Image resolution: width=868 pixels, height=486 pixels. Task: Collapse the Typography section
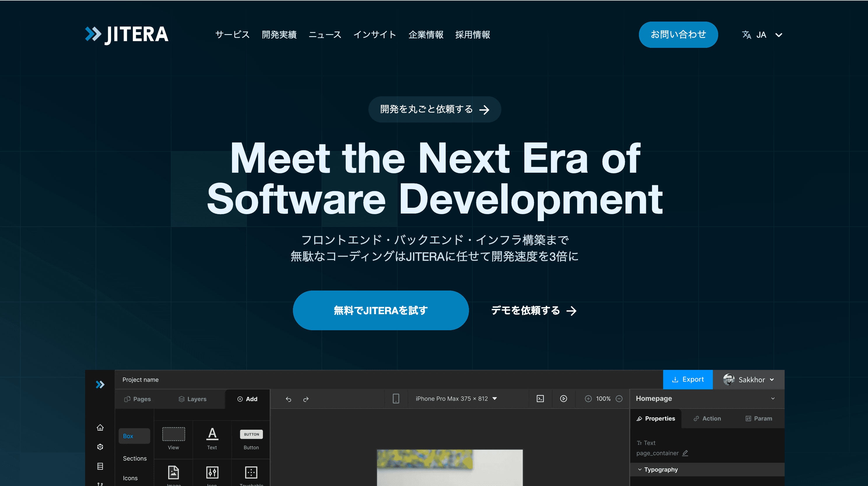tap(639, 469)
